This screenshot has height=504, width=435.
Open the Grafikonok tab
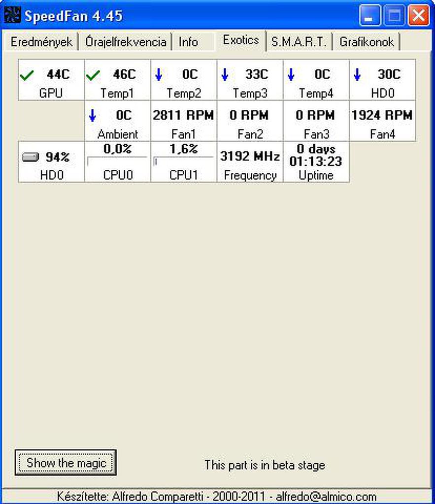point(367,42)
